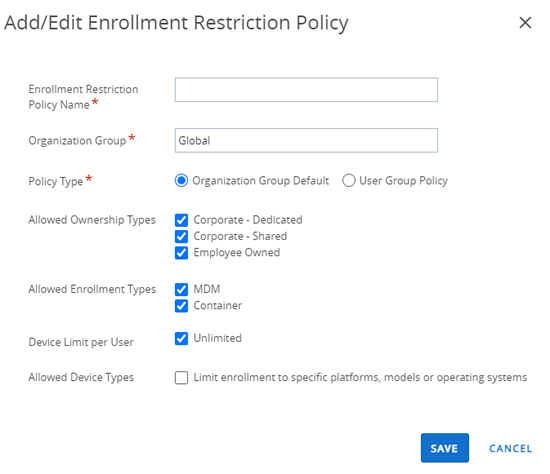The width and height of the screenshot is (550, 474).
Task: Click the Allowed Device Types label
Action: click(x=81, y=377)
